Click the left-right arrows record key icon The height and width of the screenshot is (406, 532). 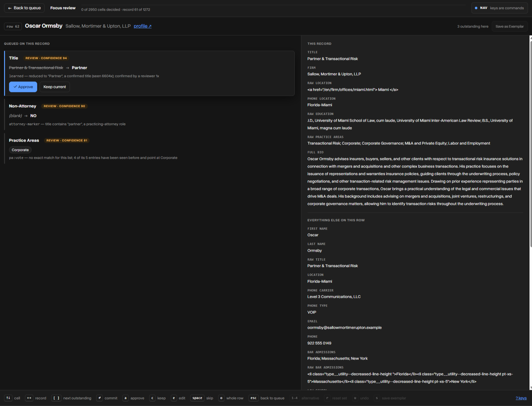click(x=29, y=398)
